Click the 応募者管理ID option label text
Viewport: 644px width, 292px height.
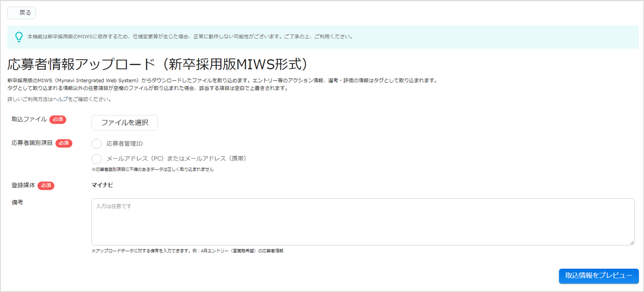[125, 144]
